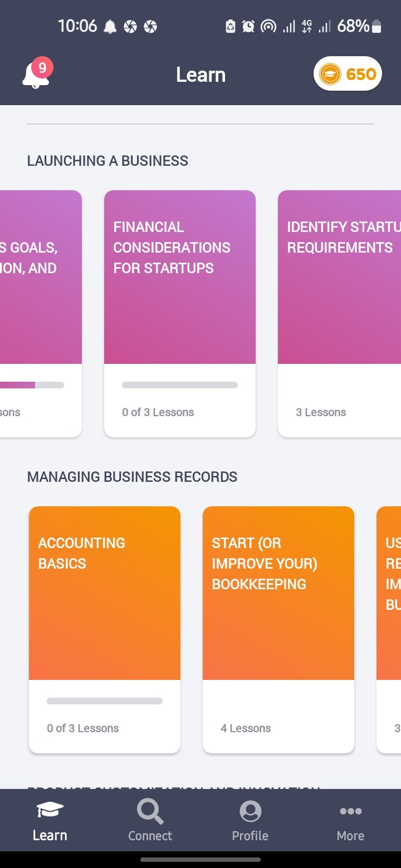The width and height of the screenshot is (401, 868).
Task: Tap the red notification count badge
Action: tap(42, 68)
